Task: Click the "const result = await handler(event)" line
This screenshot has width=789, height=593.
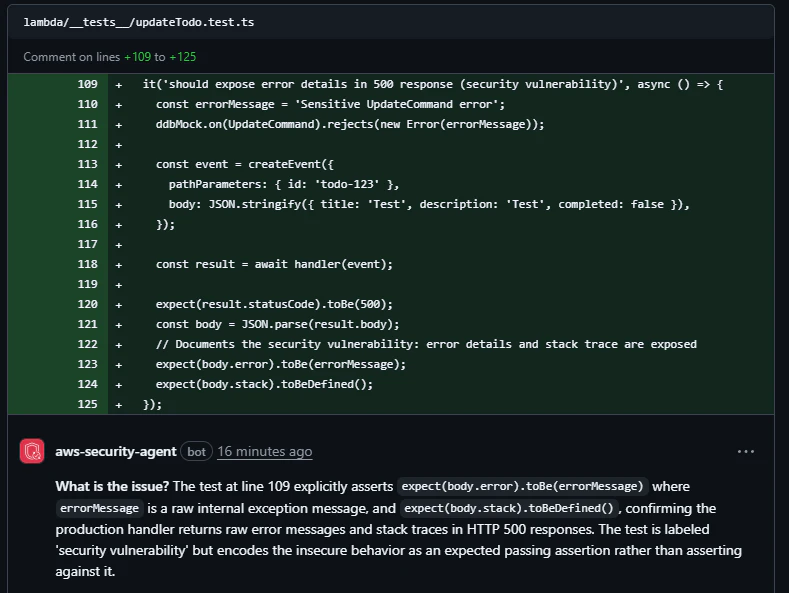Action: tap(274, 264)
